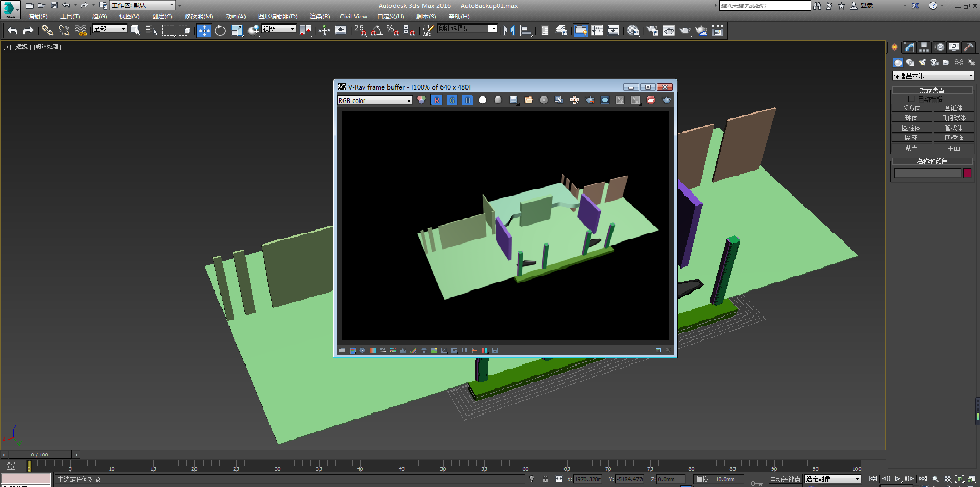Open the 标准基本体 primitives type dropdown
980x487 pixels.
tap(933, 76)
